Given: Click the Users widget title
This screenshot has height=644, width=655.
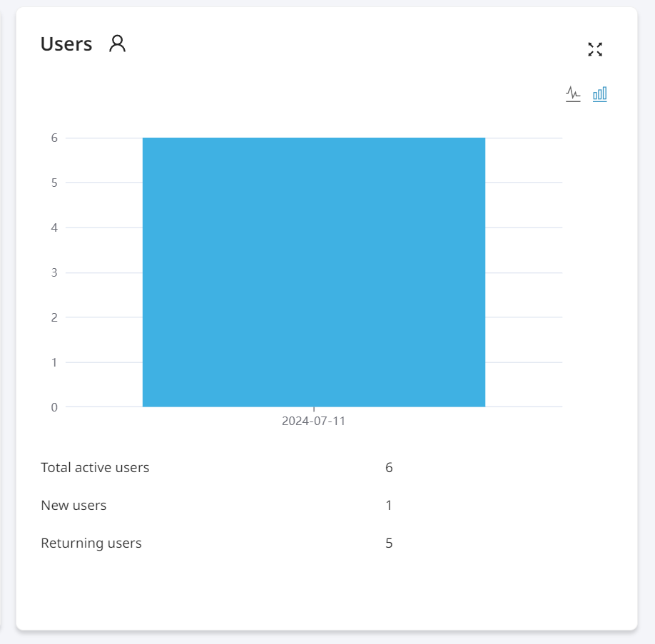Looking at the screenshot, I should tap(66, 44).
